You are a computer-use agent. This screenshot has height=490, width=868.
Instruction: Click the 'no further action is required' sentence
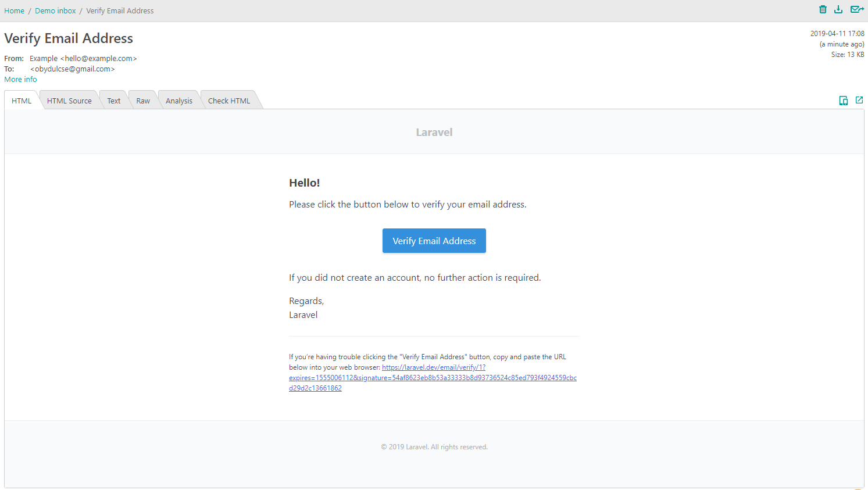415,278
